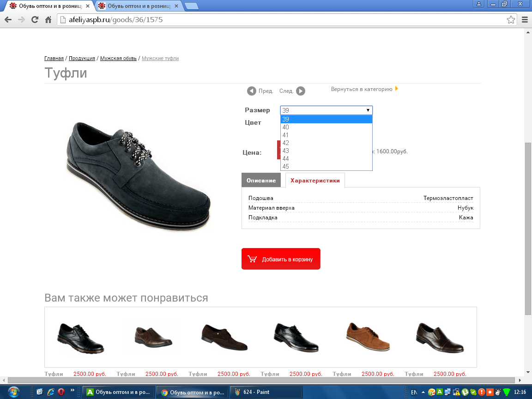Close the second browser tab
Image resolution: width=532 pixels, height=399 pixels.
coord(176,6)
